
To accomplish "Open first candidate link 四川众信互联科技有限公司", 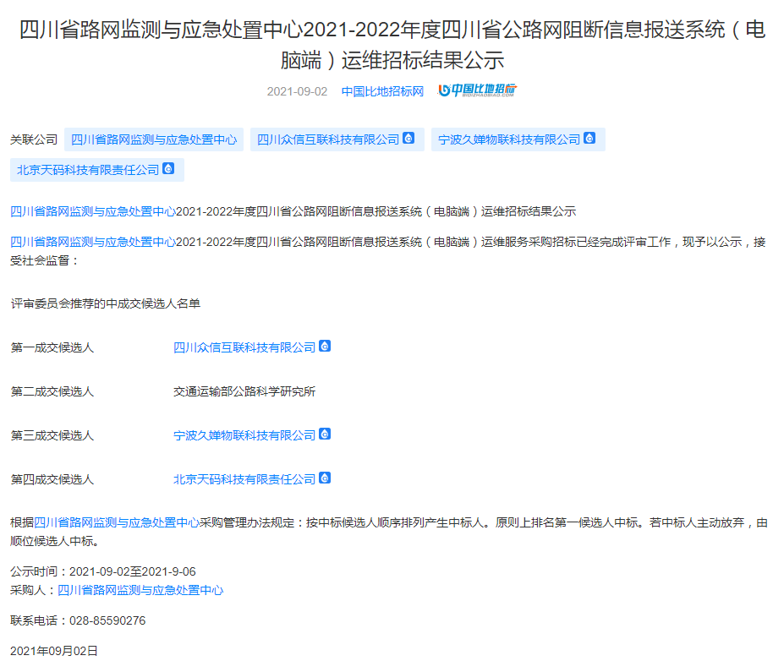I will pyautogui.click(x=244, y=347).
